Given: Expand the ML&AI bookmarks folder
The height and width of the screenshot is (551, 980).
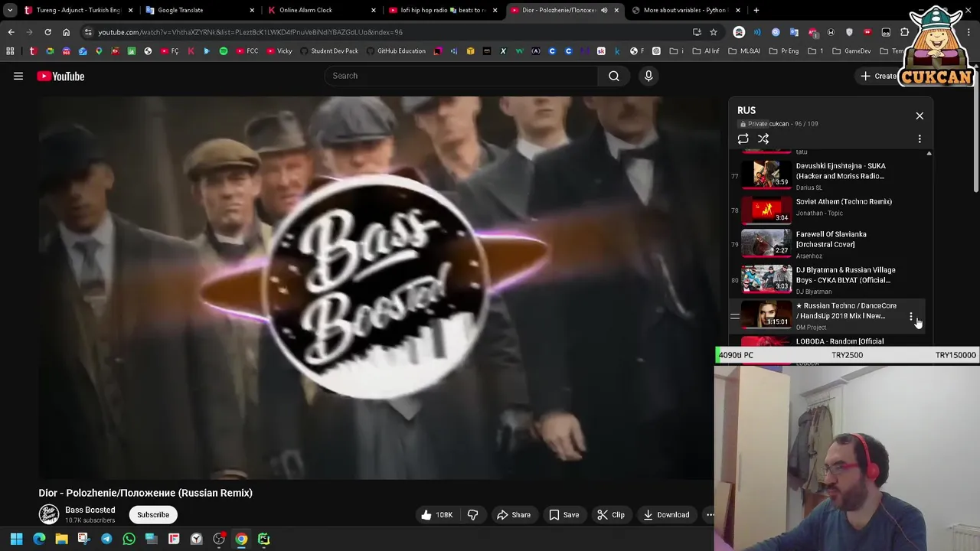Looking at the screenshot, I should tap(744, 51).
